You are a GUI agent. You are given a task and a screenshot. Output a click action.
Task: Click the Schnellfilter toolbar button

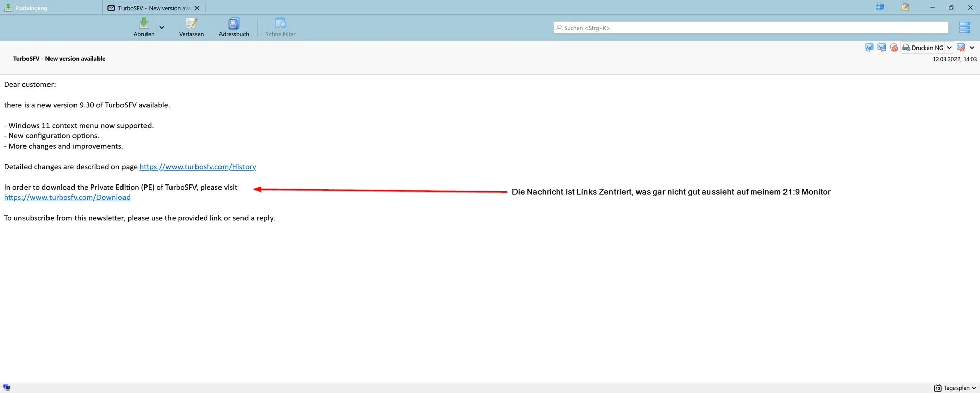[281, 28]
